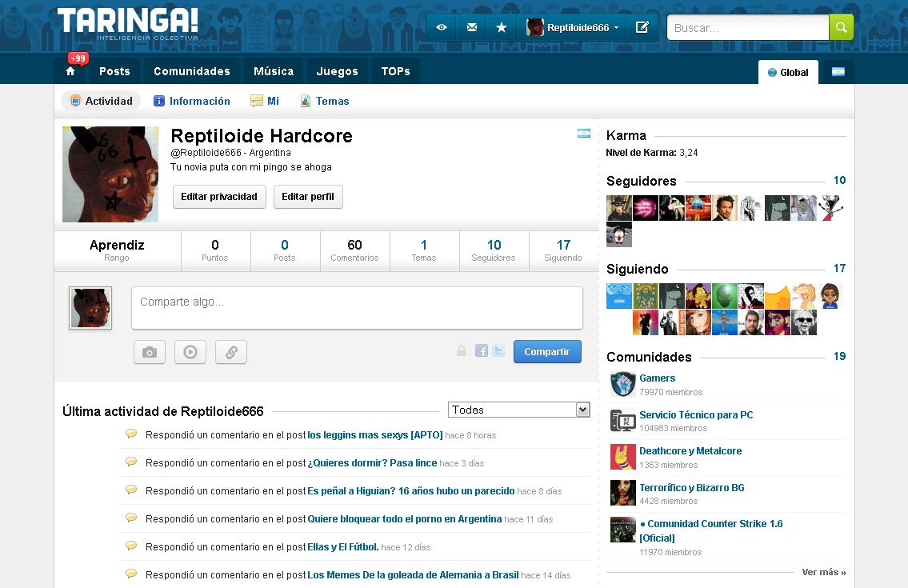The height and width of the screenshot is (588, 908).
Task: Click the camera photo attach icon
Action: click(x=150, y=352)
